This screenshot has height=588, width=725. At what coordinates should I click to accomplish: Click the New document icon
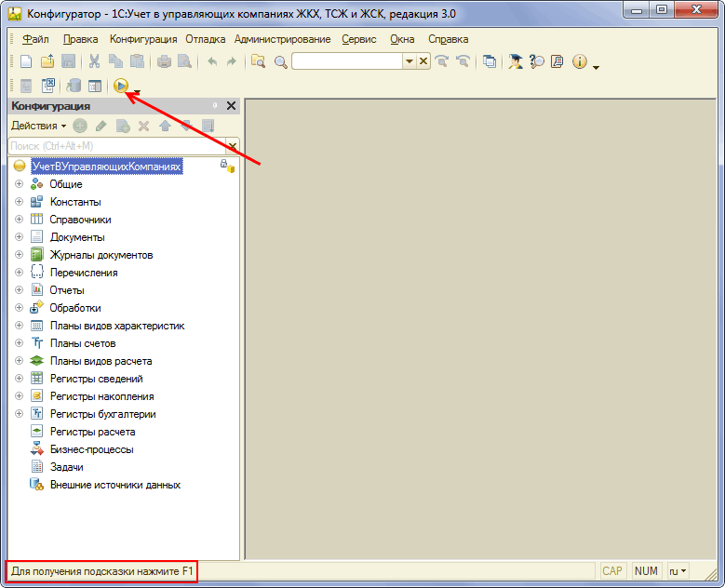coord(26,61)
